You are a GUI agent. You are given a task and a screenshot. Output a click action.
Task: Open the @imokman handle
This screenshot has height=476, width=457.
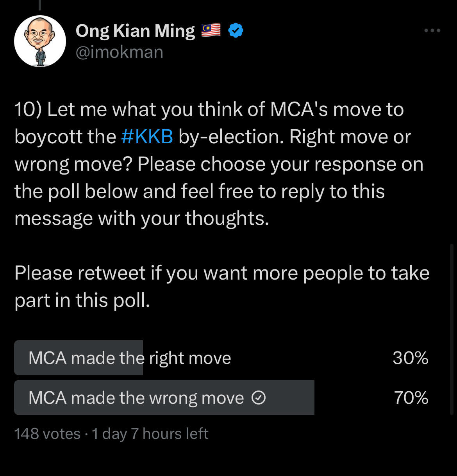tap(119, 52)
